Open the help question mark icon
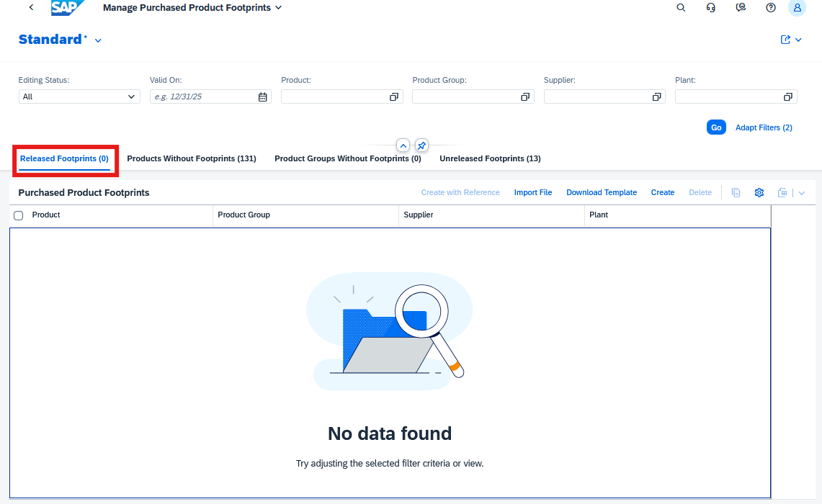The width and height of the screenshot is (822, 504). click(x=770, y=7)
